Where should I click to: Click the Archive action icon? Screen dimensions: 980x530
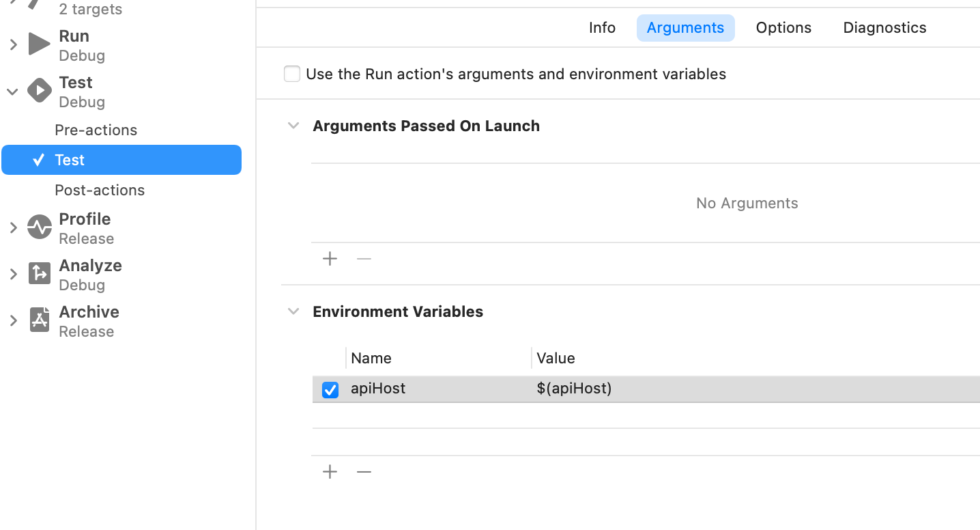39,320
